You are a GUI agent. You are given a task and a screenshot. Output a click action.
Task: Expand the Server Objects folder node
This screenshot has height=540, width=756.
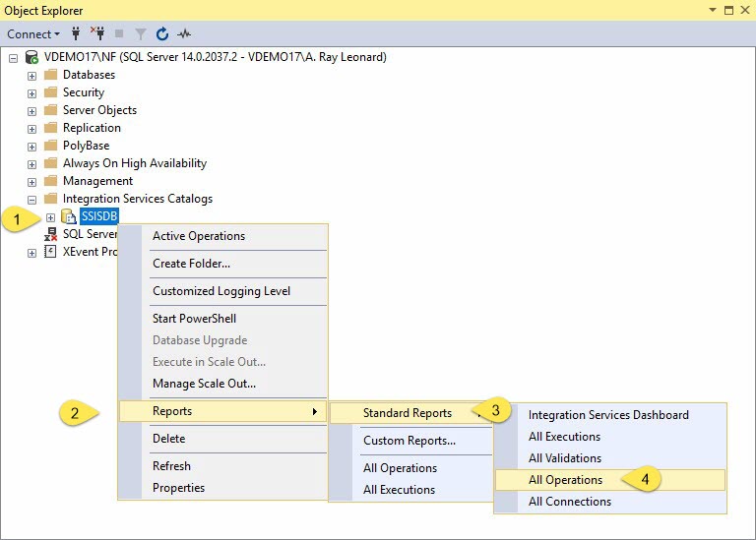pos(31,111)
